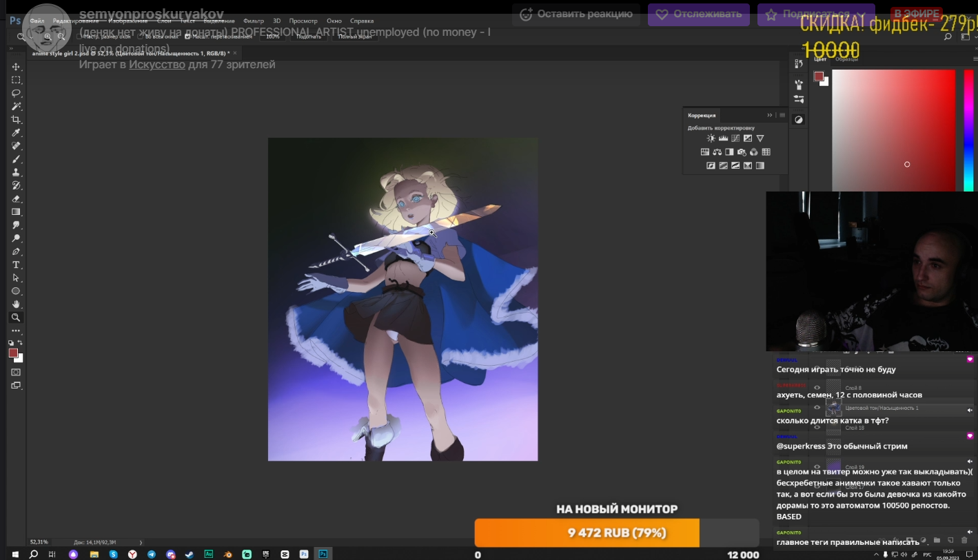Screen dimensions: 978x560
Task: Select the Crop tool
Action: coord(16,120)
